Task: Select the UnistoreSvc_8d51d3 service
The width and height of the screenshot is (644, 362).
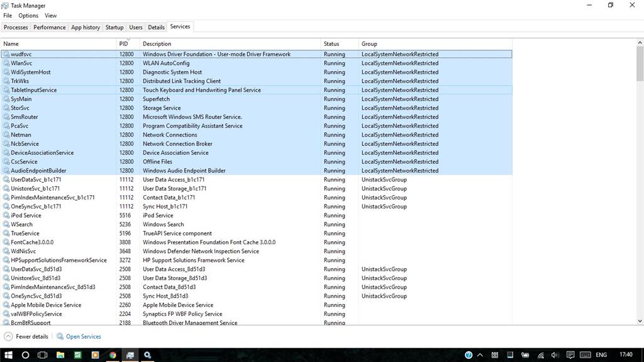Action: tap(257, 278)
